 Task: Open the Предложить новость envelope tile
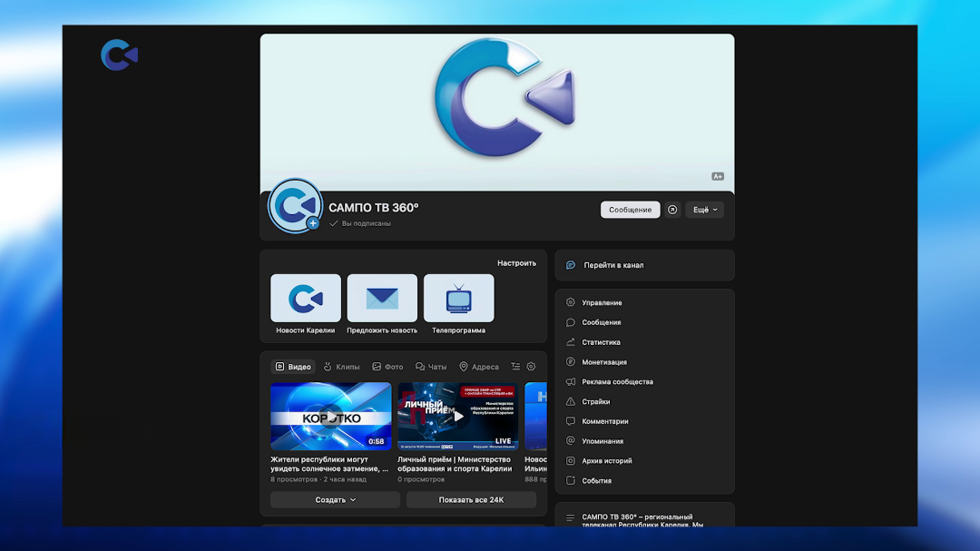tap(382, 305)
